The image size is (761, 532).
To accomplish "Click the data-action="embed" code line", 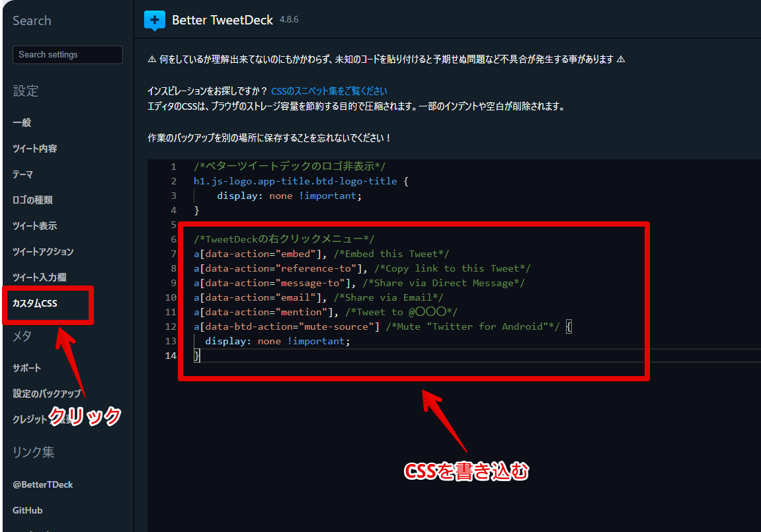I will coord(321,254).
